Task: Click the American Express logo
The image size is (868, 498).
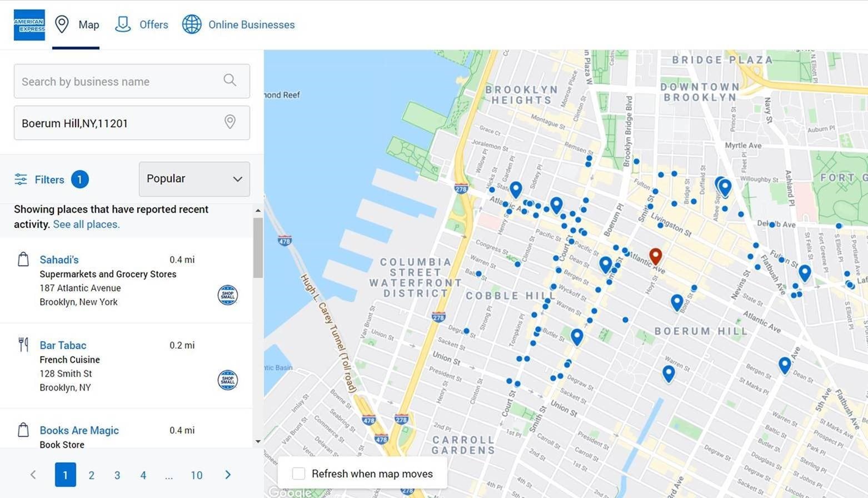Action: tap(29, 25)
